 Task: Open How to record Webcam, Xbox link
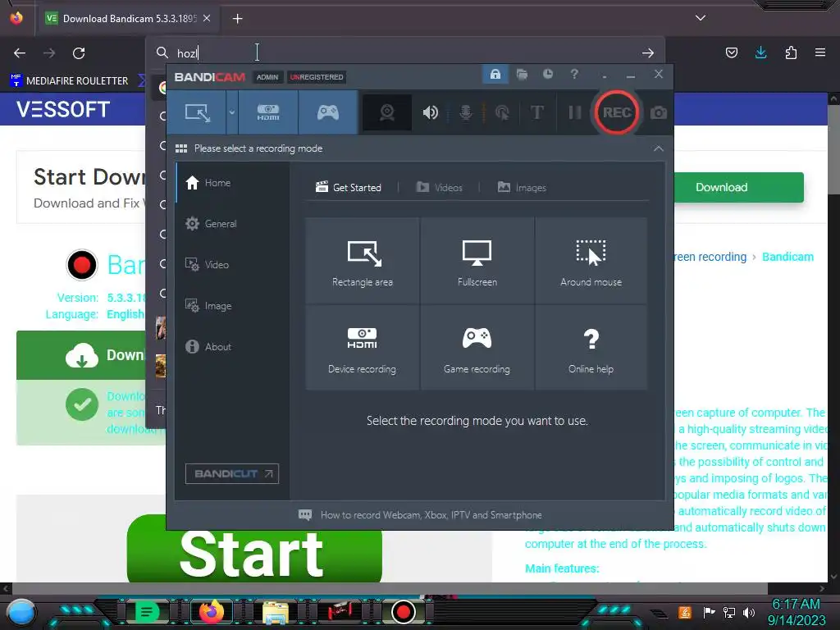[420, 515]
